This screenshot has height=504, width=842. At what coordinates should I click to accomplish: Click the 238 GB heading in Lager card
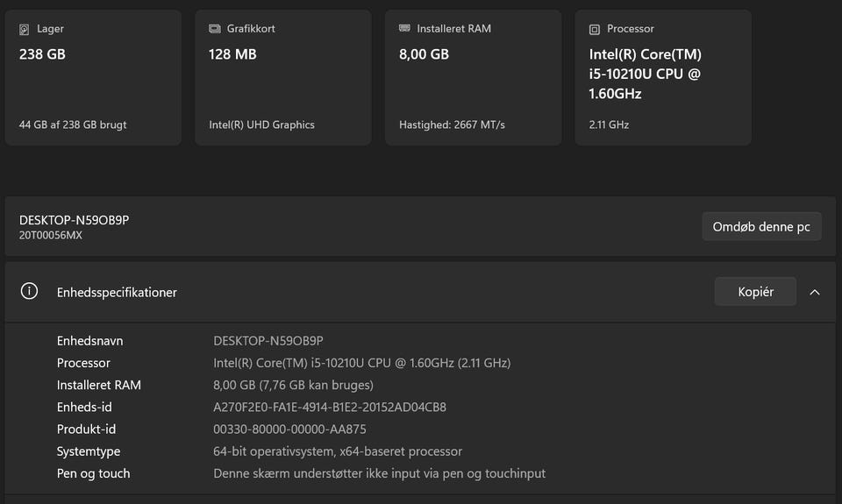coord(42,54)
